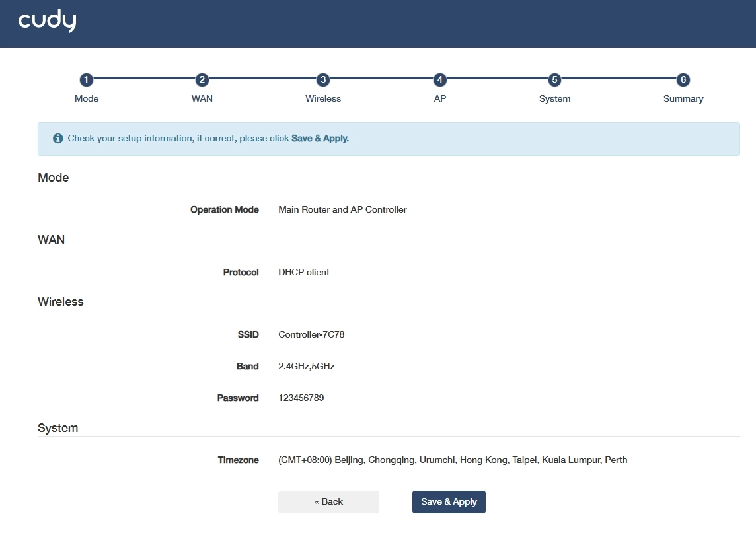
Task: Go to the AP step label
Action: coord(439,98)
